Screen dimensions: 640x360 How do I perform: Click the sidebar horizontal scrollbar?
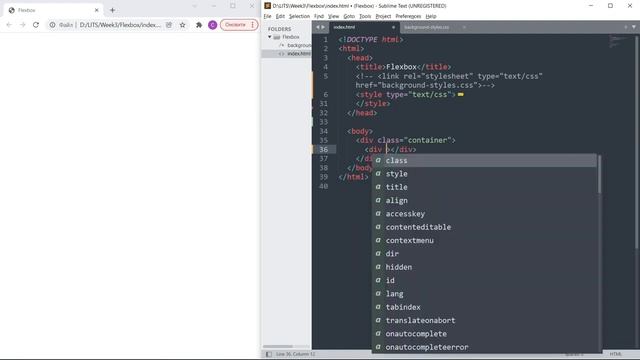point(278,347)
